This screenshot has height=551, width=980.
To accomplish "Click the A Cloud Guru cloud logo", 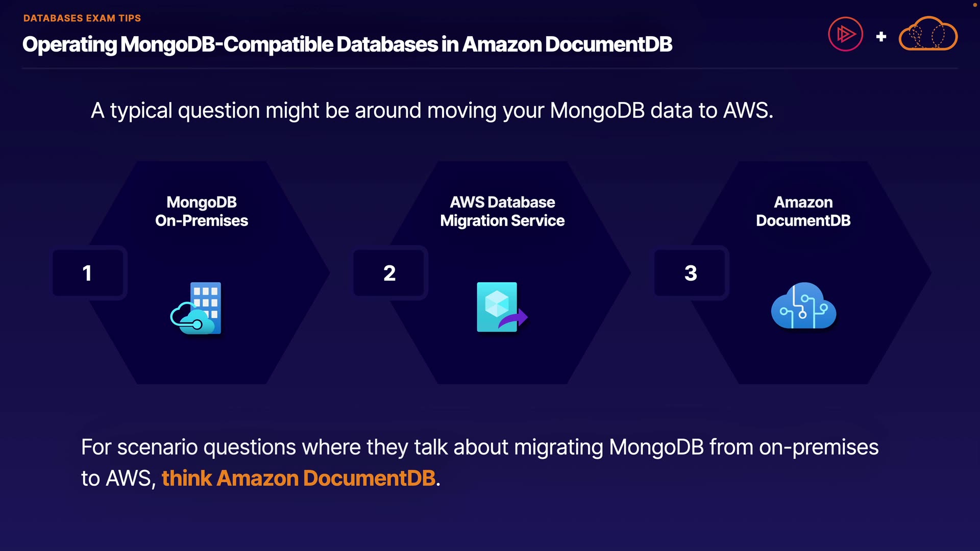I will click(x=928, y=34).
